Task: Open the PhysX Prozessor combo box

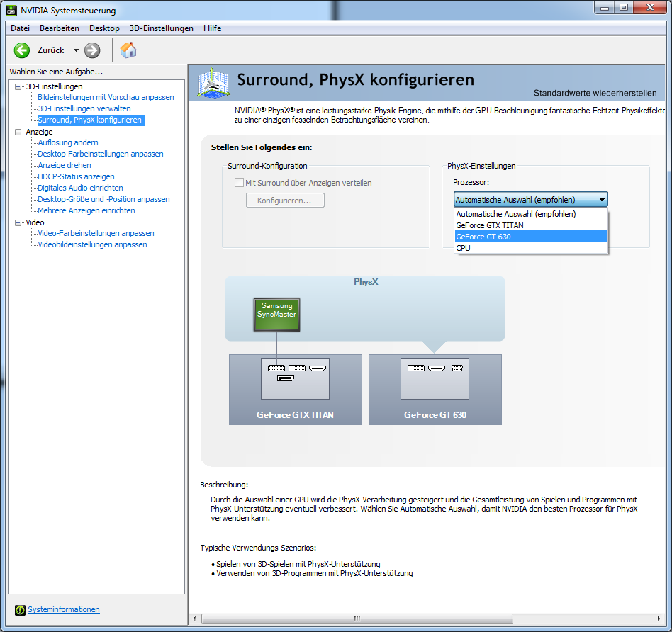Action: [530, 200]
